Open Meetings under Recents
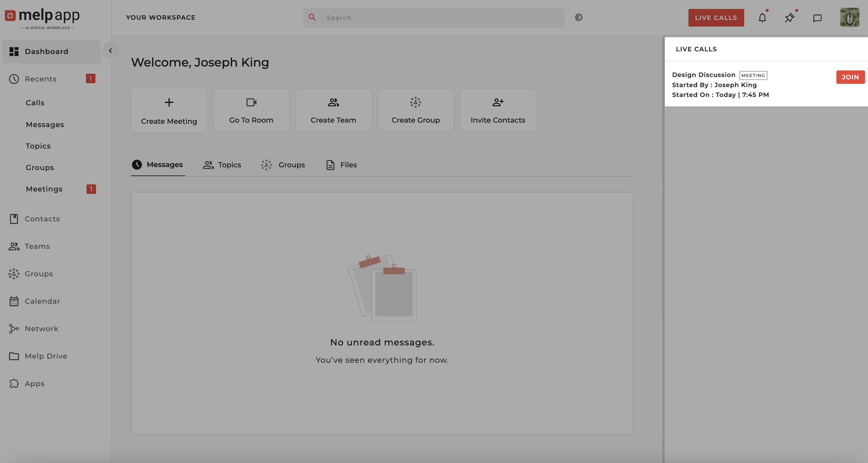868x463 pixels. click(44, 189)
